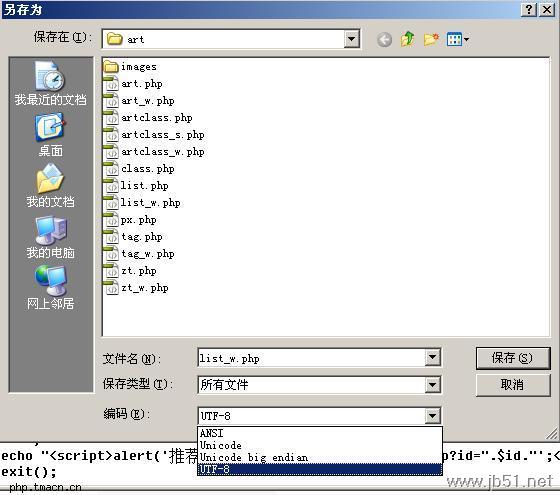
Task: Expand the 文件名 filename dropdown arrow
Action: click(432, 358)
